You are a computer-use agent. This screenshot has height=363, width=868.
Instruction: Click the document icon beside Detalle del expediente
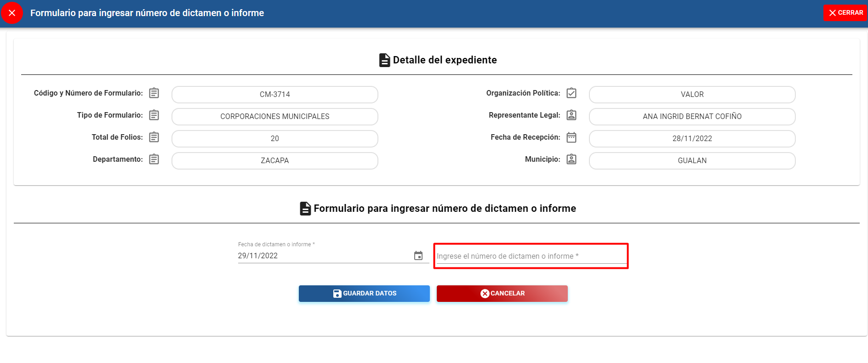(x=384, y=60)
